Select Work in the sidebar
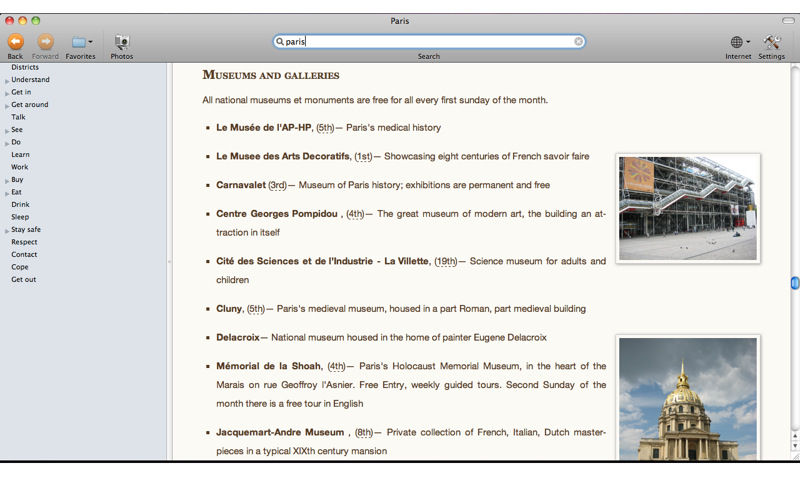800x500 pixels. tap(19, 167)
